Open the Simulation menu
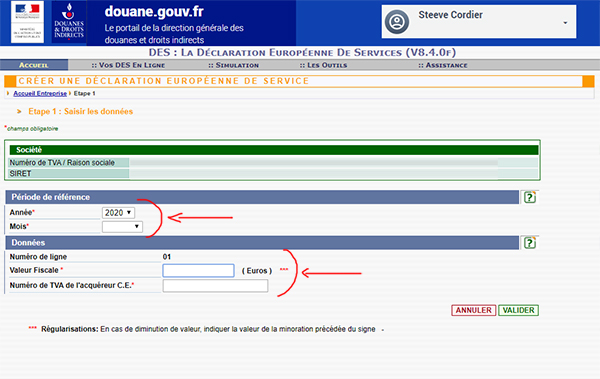The image size is (600, 379). [233, 65]
